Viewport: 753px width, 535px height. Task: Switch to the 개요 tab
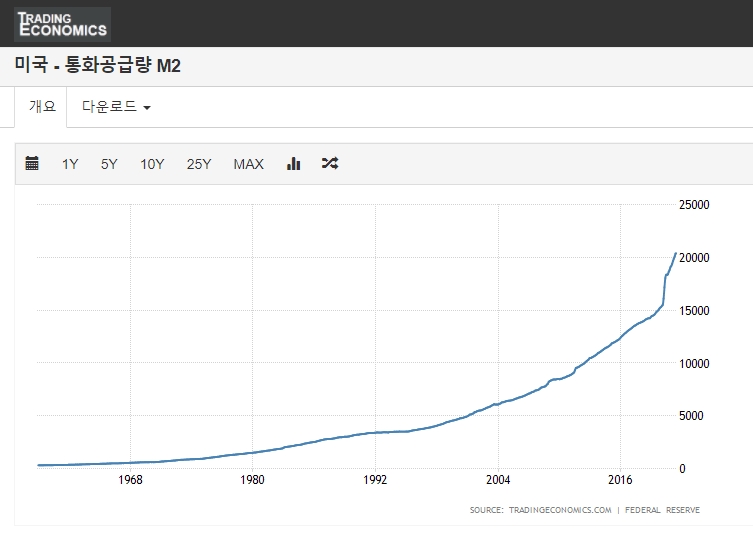[41, 107]
